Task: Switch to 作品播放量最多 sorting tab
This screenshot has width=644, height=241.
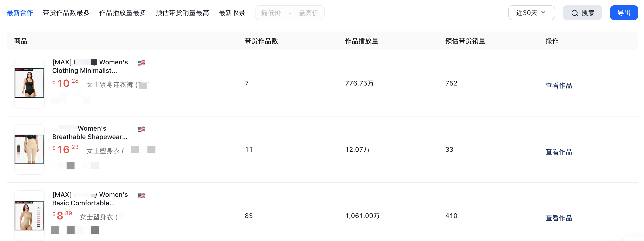Action: point(122,13)
